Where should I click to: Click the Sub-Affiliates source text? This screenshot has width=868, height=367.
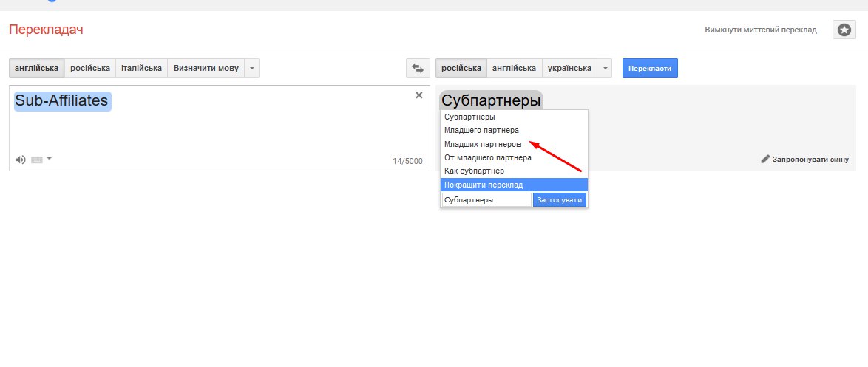[63, 101]
